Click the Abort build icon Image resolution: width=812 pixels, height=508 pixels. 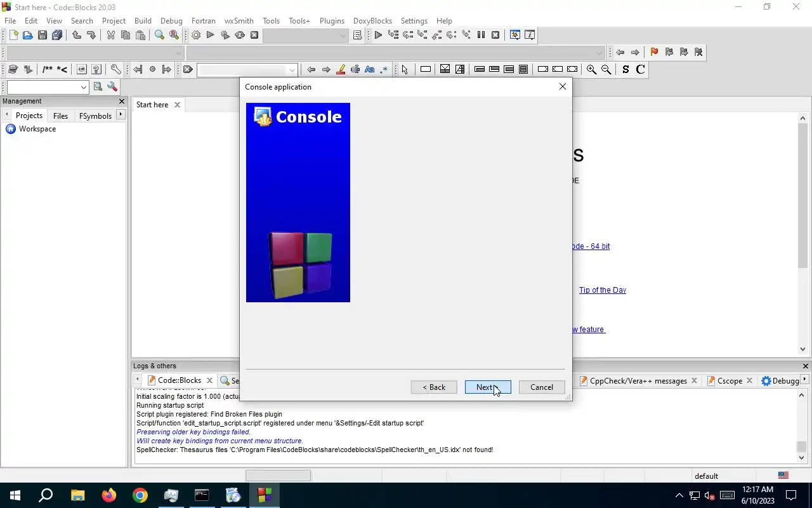click(x=254, y=36)
